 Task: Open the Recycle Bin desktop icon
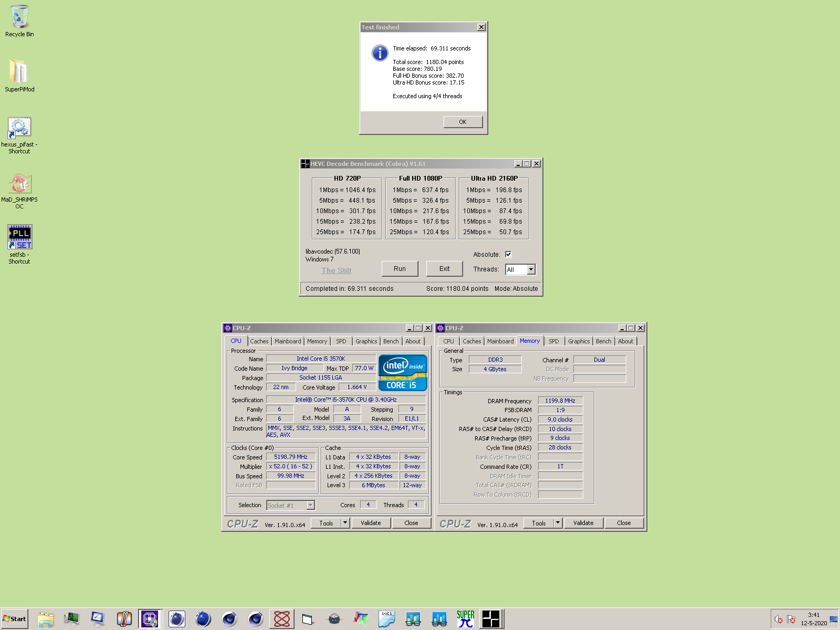coord(19,21)
